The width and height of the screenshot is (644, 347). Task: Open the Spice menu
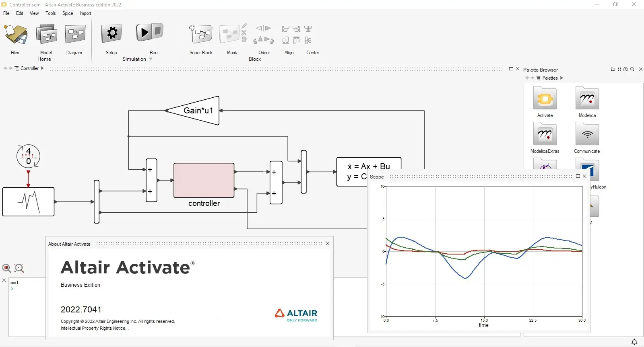pos(68,13)
